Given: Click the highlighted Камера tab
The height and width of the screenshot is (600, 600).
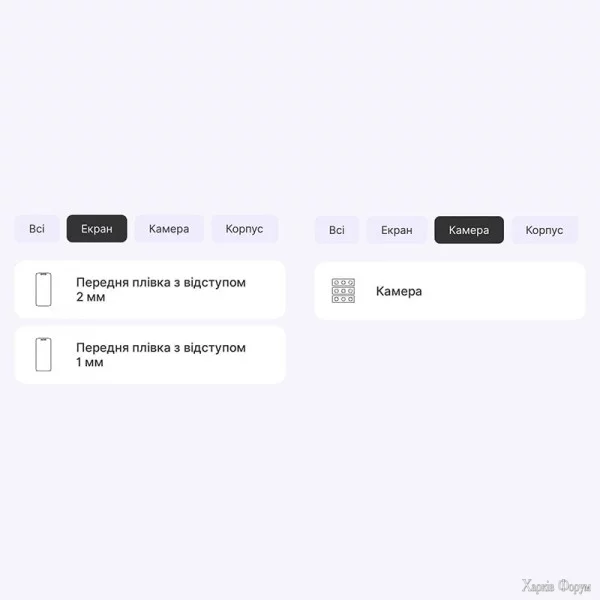Looking at the screenshot, I should tap(469, 230).
